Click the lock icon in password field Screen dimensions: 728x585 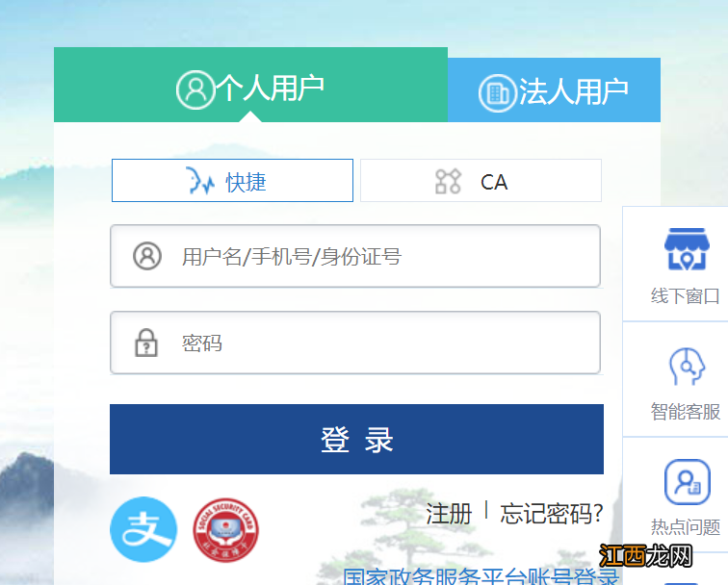[146, 343]
